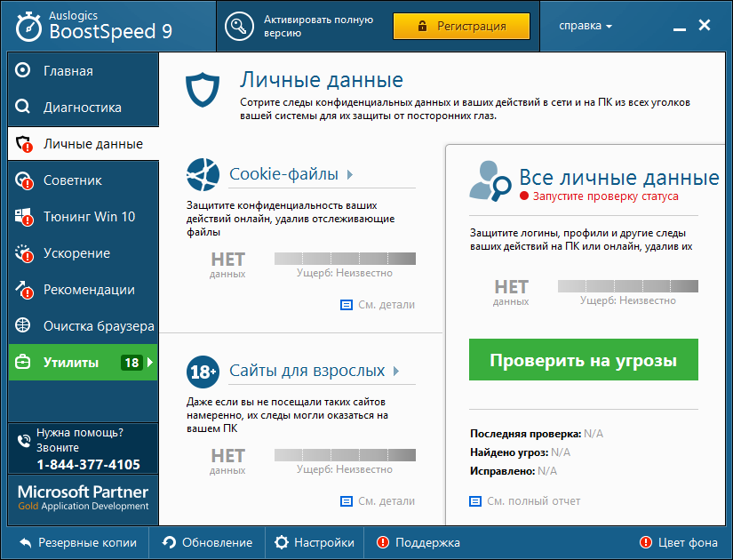This screenshot has height=560, width=733.
Task: Open the Утилиты menu item
Action: click(84, 362)
